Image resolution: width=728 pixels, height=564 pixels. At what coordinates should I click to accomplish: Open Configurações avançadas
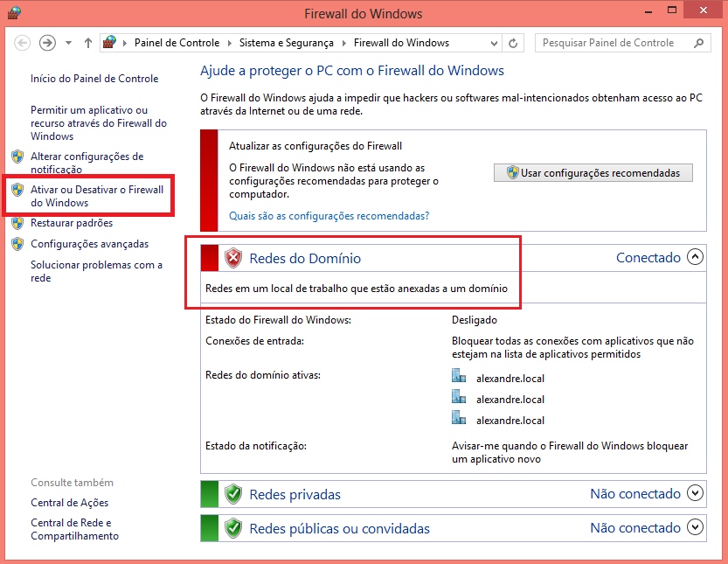pos(90,244)
